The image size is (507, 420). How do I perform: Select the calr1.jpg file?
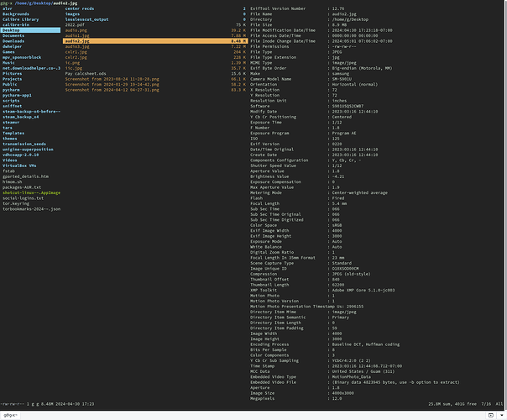pos(76,52)
